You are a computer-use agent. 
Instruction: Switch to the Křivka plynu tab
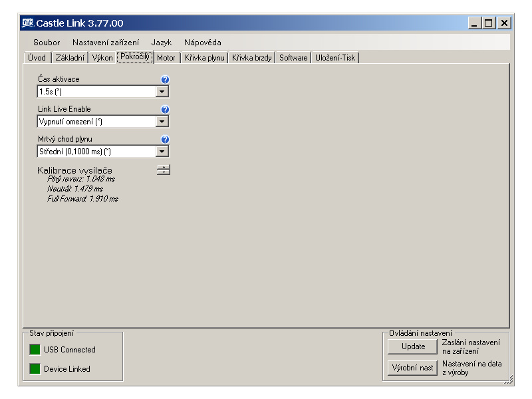pyautogui.click(x=204, y=58)
